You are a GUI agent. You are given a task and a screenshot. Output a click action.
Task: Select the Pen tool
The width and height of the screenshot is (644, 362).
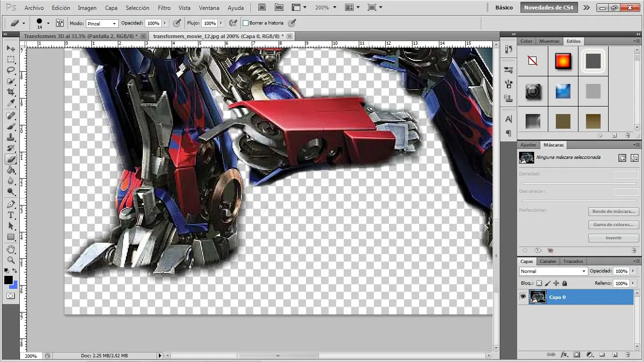tap(11, 204)
